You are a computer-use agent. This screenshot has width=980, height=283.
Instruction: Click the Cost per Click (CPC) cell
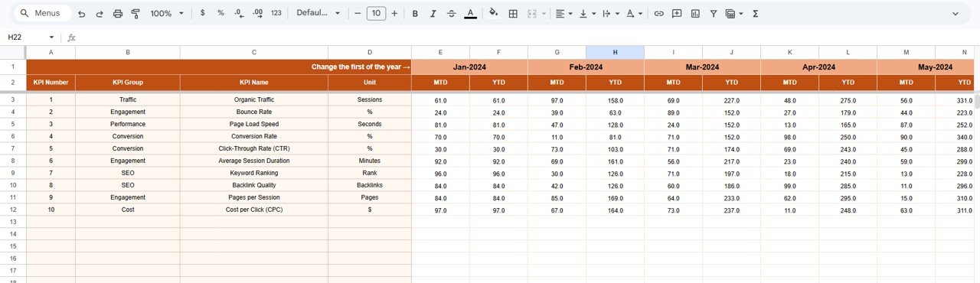tap(254, 210)
